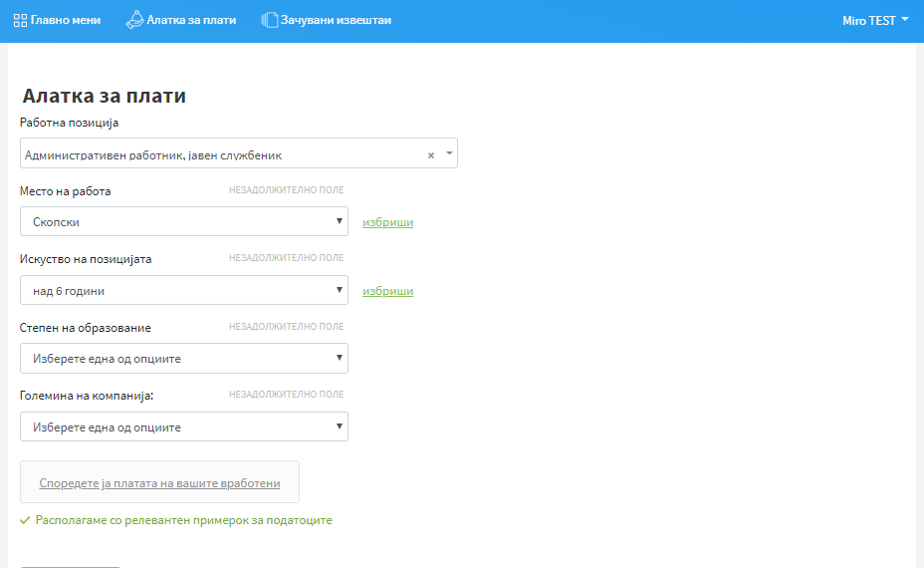Click the Место на работа label

pyautogui.click(x=66, y=191)
